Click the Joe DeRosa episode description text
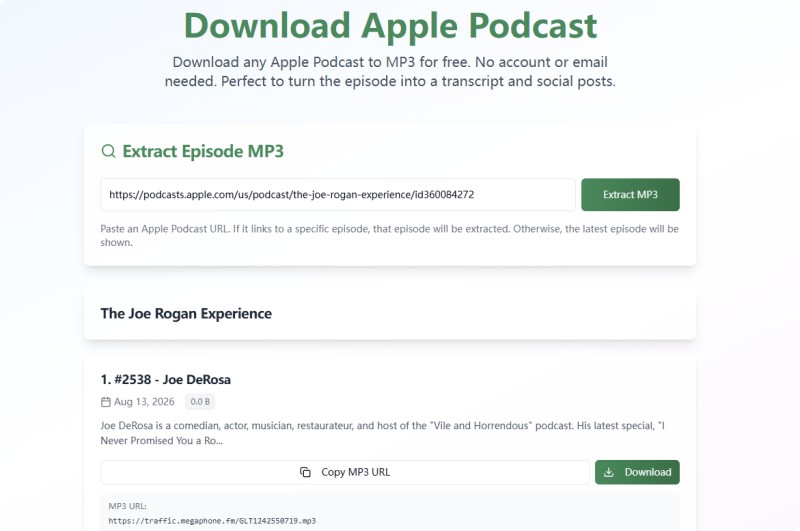The image size is (800, 531). [x=382, y=433]
